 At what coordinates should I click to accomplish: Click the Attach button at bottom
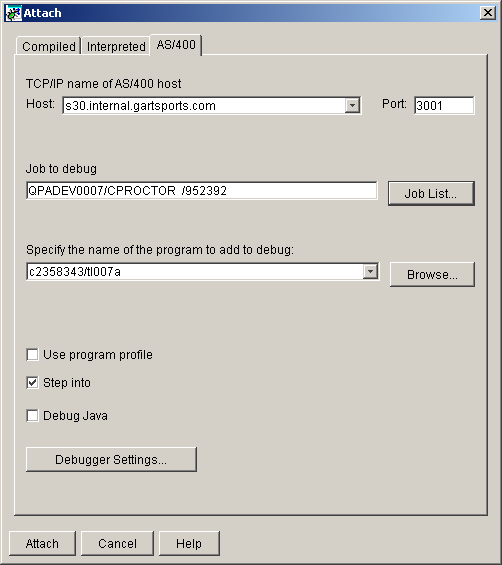point(42,543)
